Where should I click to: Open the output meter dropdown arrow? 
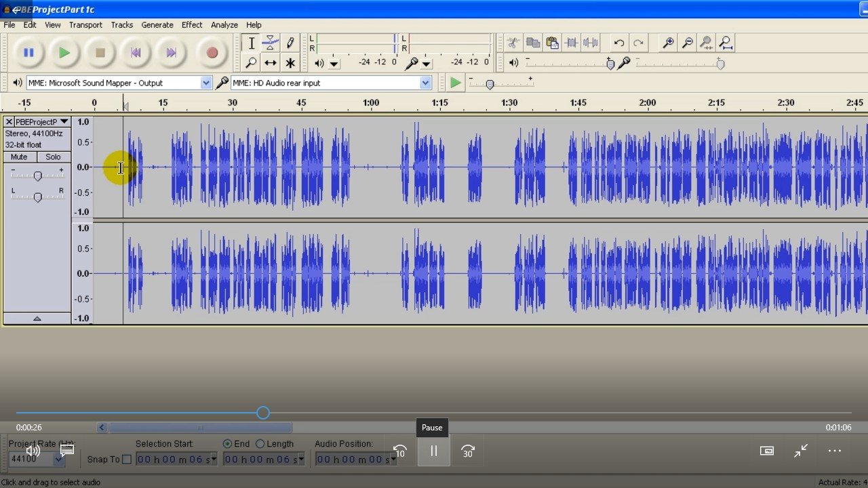click(x=334, y=64)
